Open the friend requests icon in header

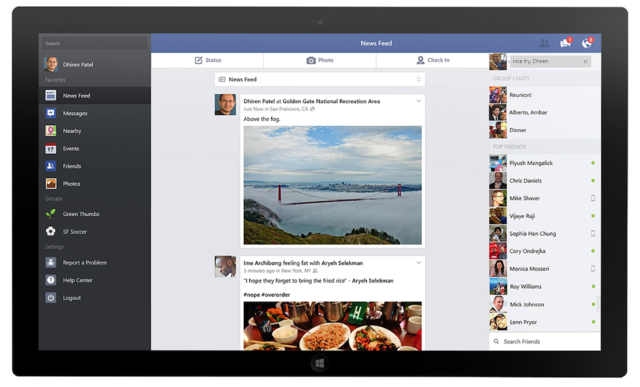(x=544, y=43)
